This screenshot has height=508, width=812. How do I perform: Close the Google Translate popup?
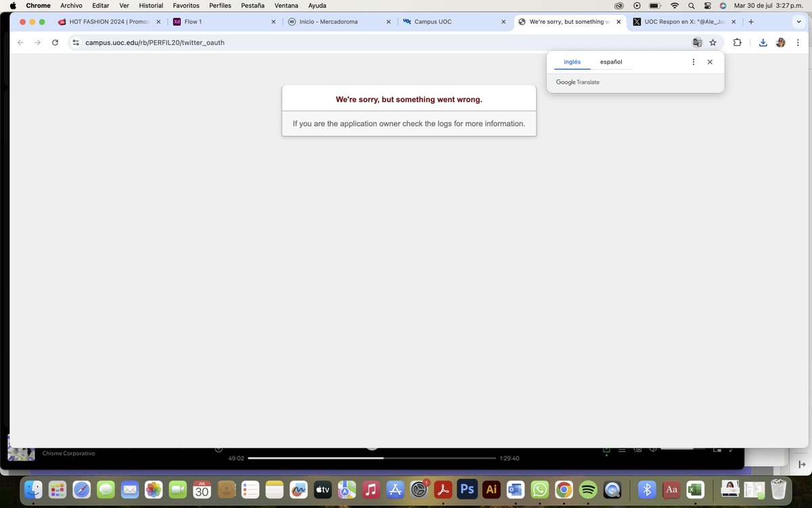(710, 62)
